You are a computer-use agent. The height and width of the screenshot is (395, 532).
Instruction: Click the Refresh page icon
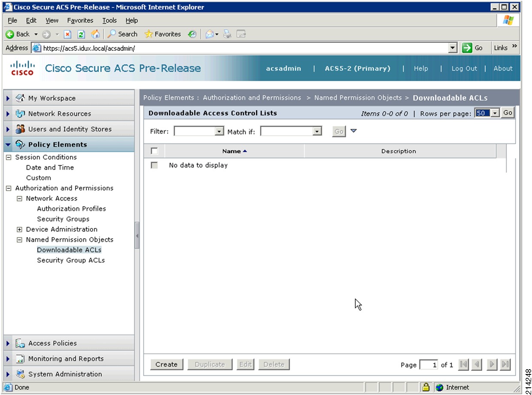82,34
